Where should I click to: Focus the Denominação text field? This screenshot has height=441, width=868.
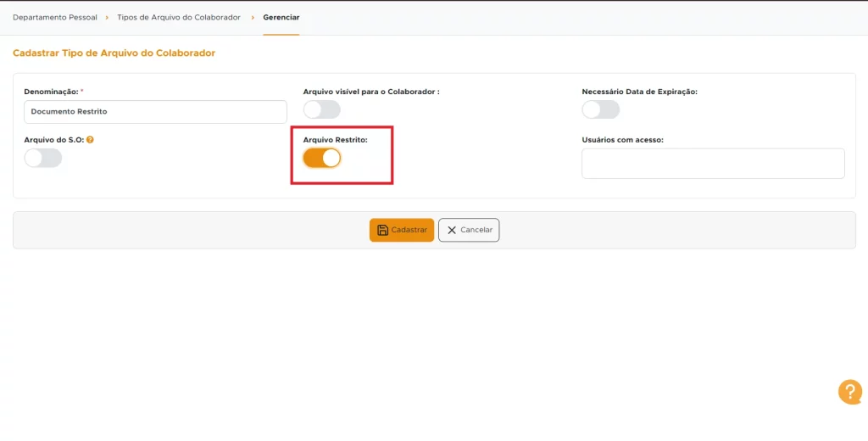pos(156,111)
